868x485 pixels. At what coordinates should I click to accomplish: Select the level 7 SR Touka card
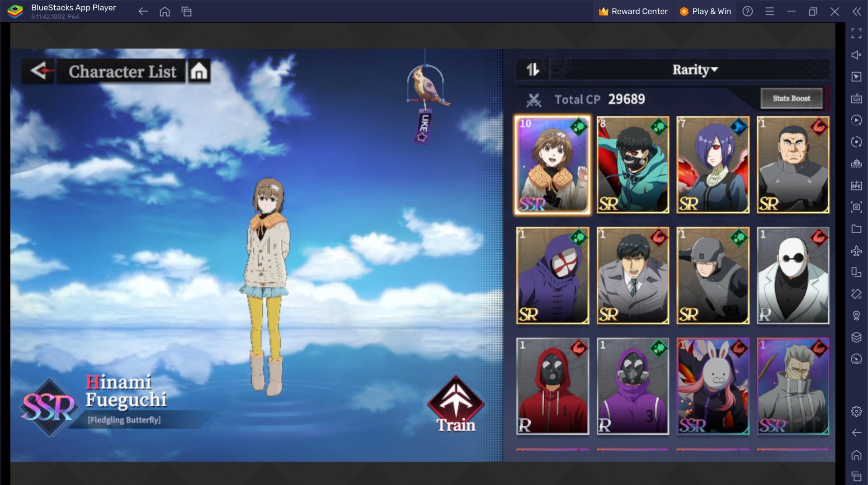tap(712, 165)
